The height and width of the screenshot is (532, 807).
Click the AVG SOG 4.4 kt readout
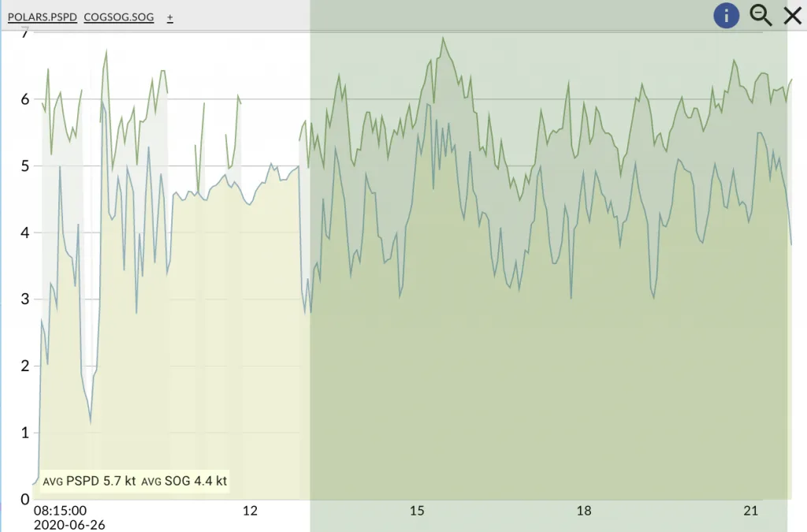[x=184, y=480]
